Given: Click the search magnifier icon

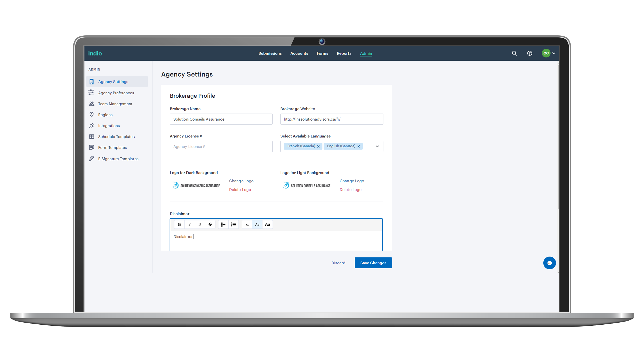Looking at the screenshot, I should 514,53.
